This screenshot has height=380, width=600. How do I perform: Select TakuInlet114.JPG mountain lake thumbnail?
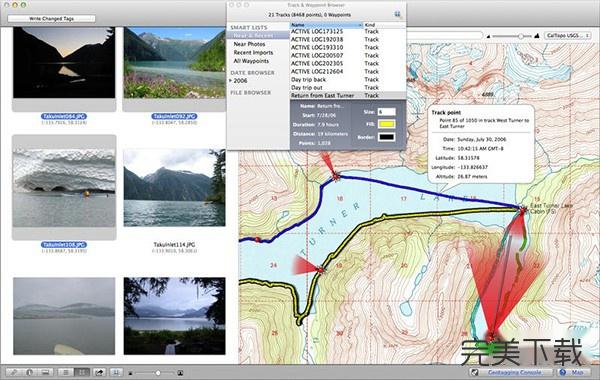tap(174, 188)
